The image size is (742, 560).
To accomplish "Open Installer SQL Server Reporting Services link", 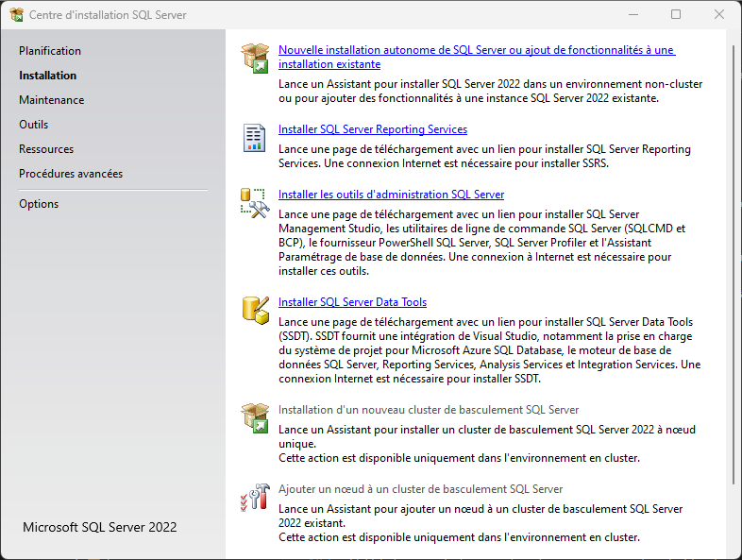I will 373,129.
